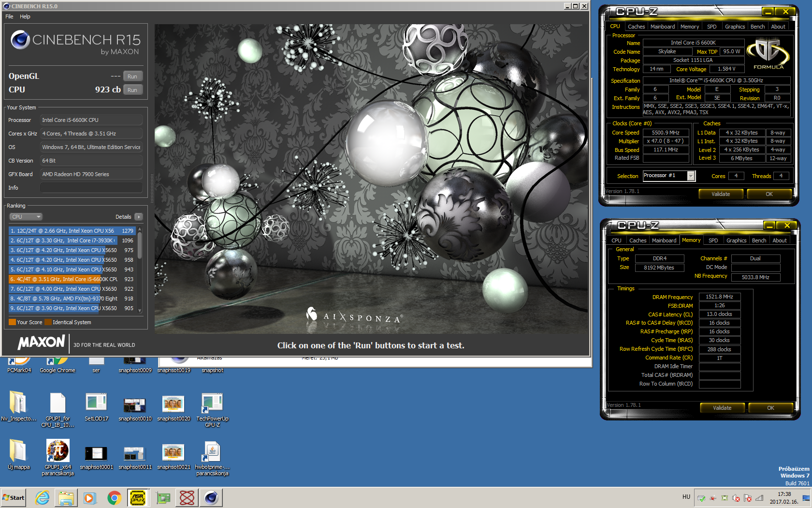Switch to Bench tab in upper CPU-Z window
The height and width of the screenshot is (508, 812).
(757, 27)
